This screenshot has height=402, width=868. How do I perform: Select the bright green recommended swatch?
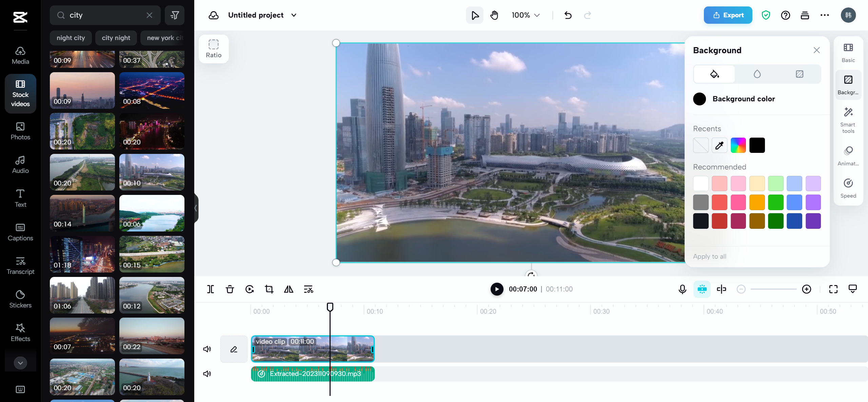[776, 202]
